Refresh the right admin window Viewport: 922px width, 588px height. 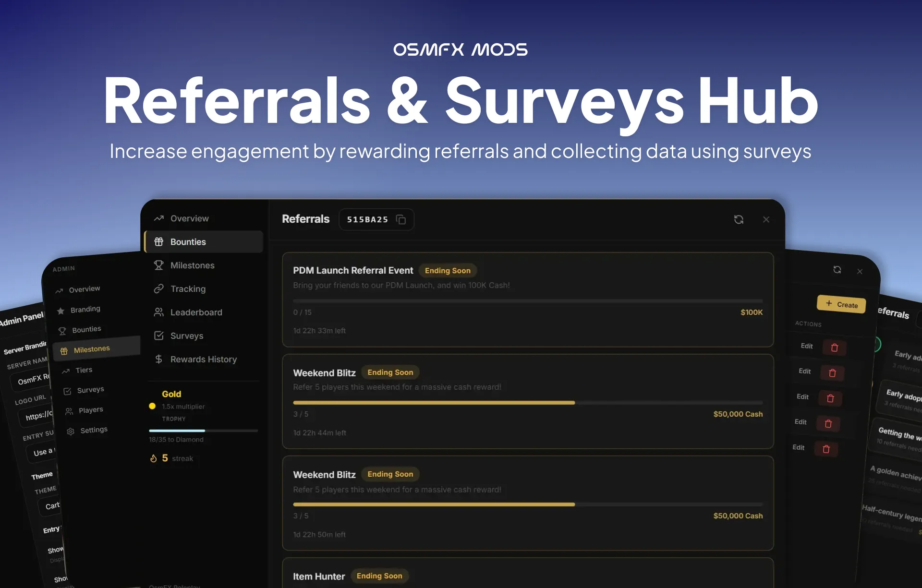[837, 270]
